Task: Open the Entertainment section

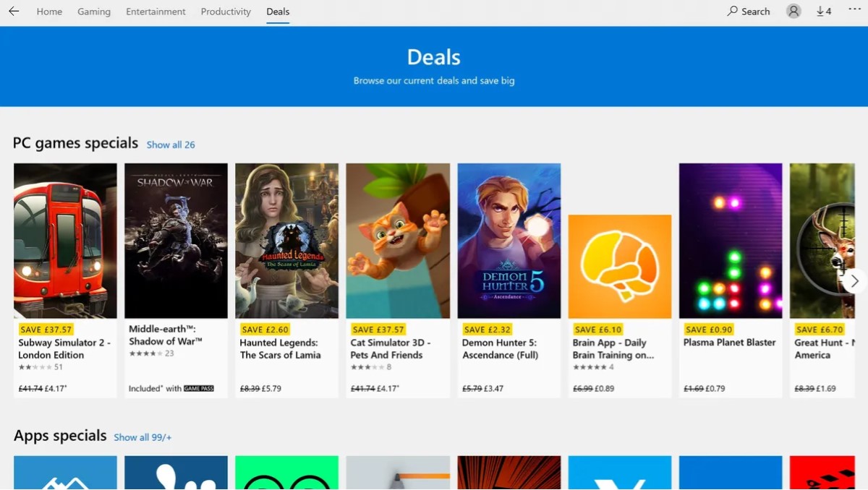Action: coord(156,11)
